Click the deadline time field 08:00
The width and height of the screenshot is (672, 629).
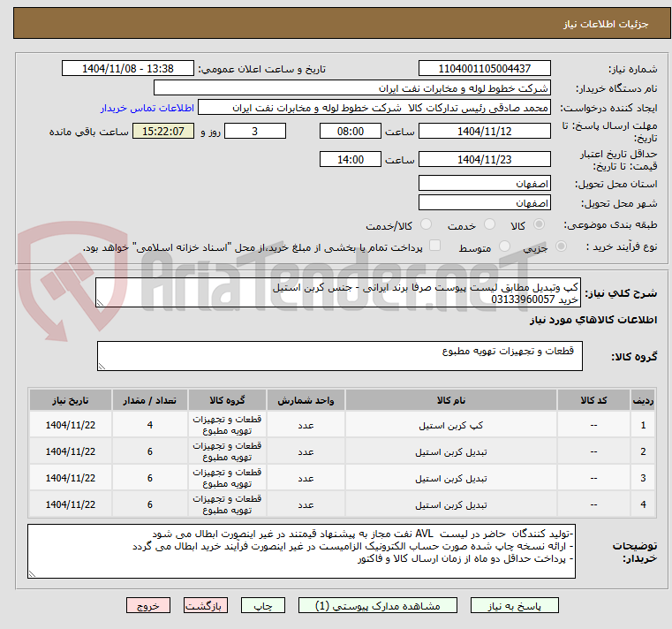pos(351,132)
